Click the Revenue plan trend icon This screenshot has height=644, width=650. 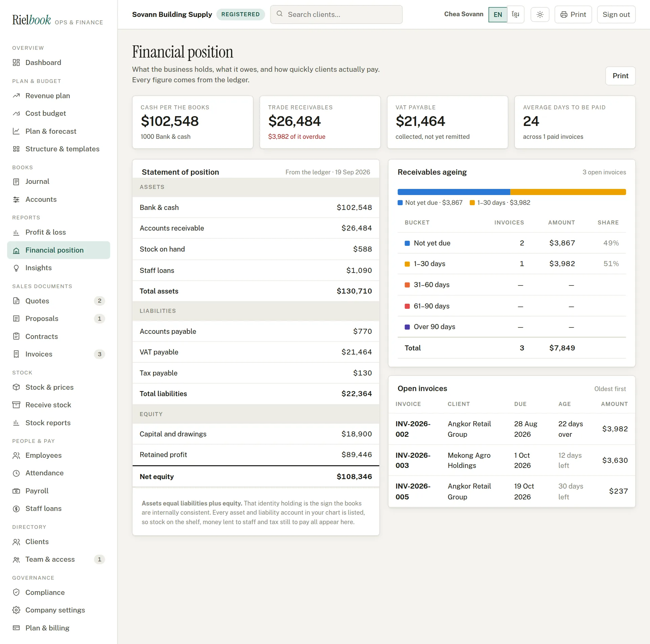click(x=16, y=96)
